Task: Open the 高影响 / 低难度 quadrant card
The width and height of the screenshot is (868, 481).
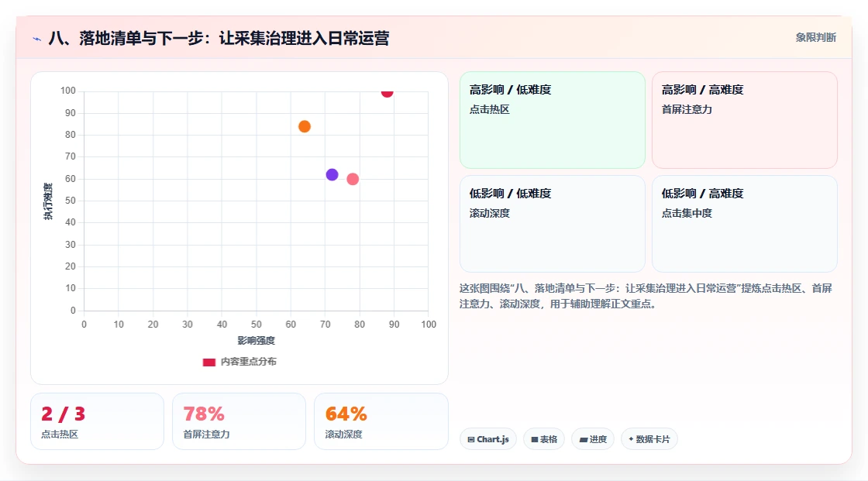Action: 553,119
